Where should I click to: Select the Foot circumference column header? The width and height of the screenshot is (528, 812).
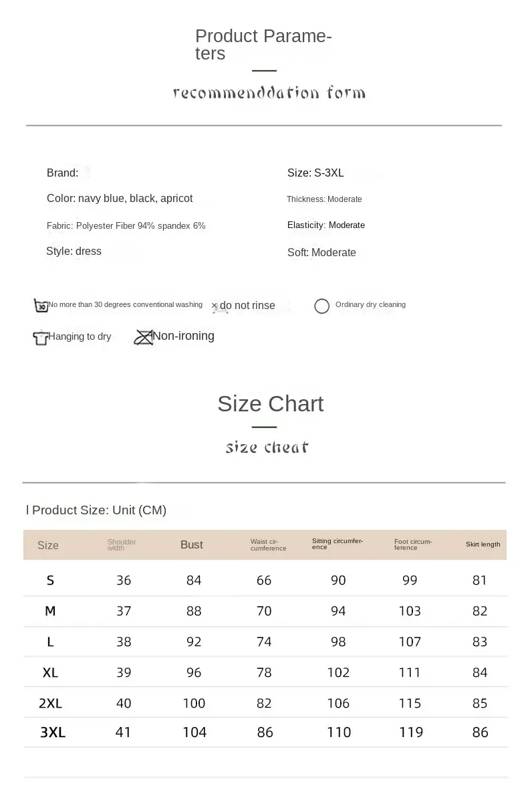pos(413,544)
